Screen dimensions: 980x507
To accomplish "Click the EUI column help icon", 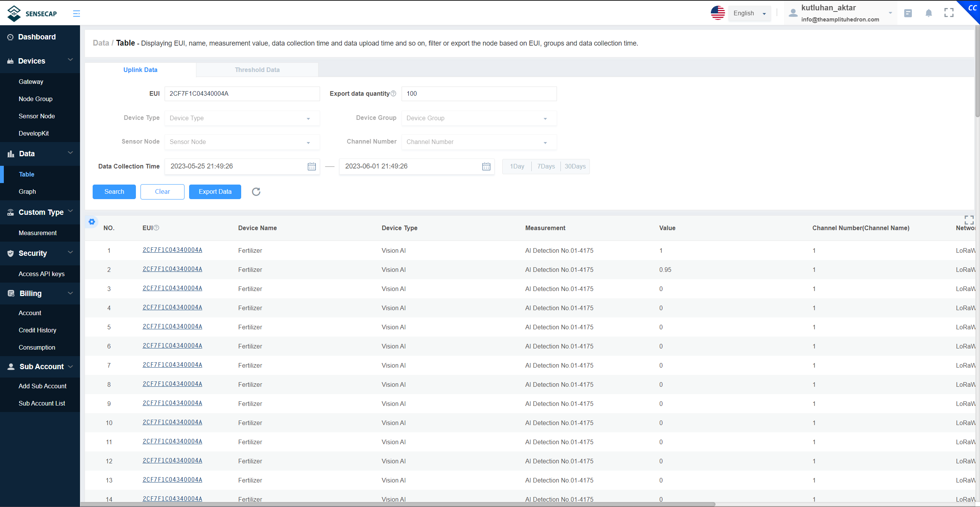I will (x=156, y=228).
